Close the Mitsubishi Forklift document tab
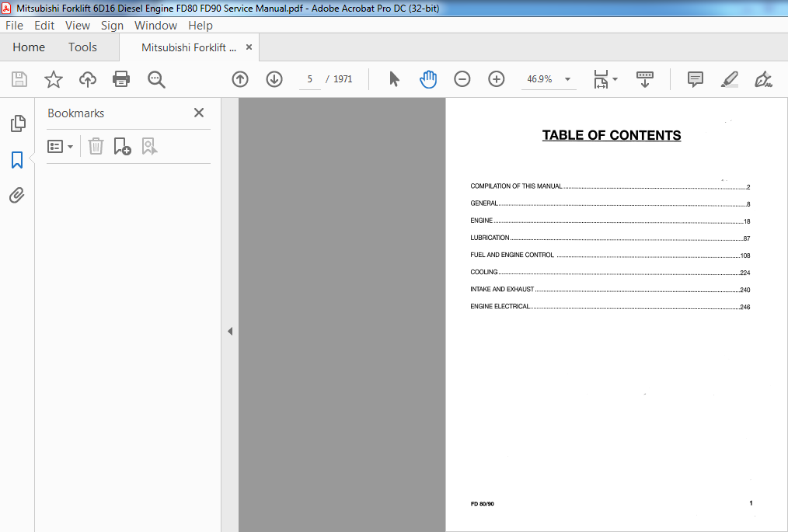Viewport: 788px width, 532px height. click(249, 47)
